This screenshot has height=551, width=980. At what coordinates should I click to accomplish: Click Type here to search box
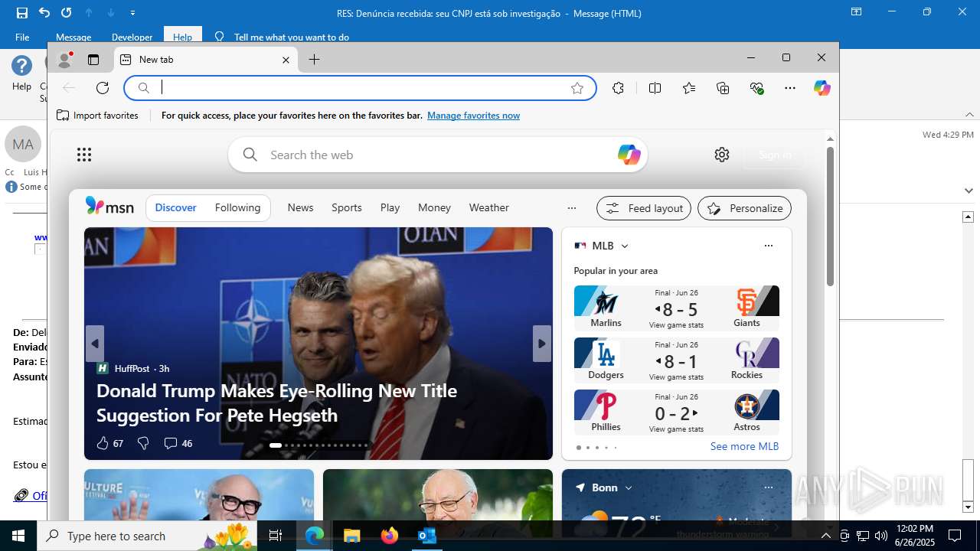tap(147, 536)
